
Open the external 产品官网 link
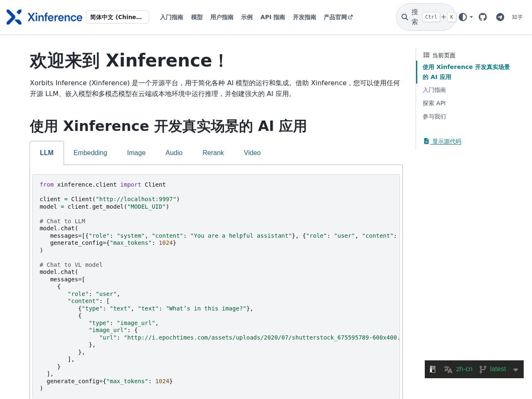pos(338,17)
